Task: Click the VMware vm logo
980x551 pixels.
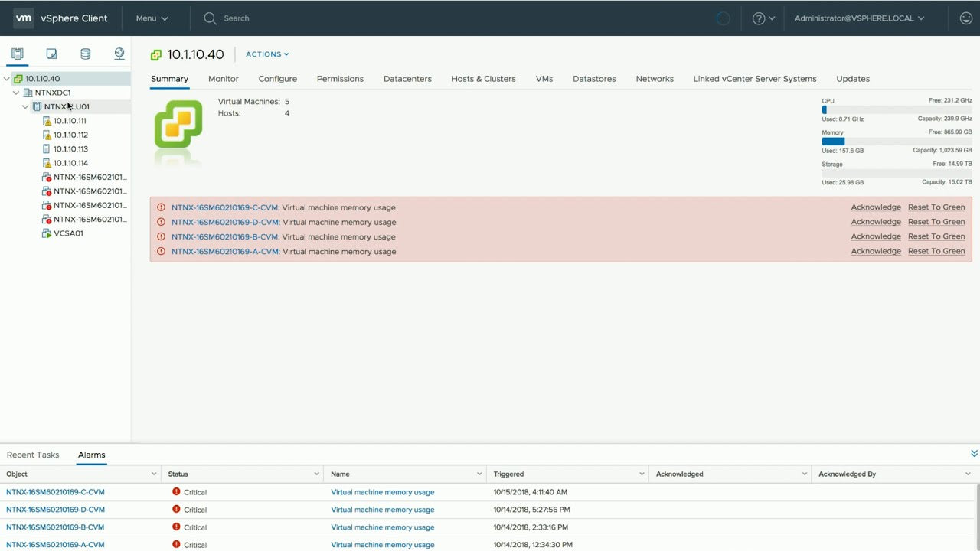Action: point(24,18)
